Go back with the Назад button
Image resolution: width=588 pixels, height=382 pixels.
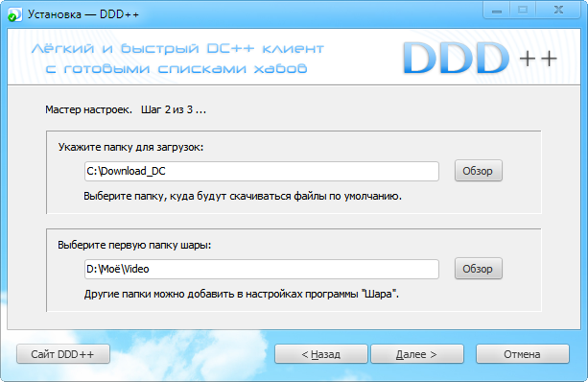[x=321, y=354]
